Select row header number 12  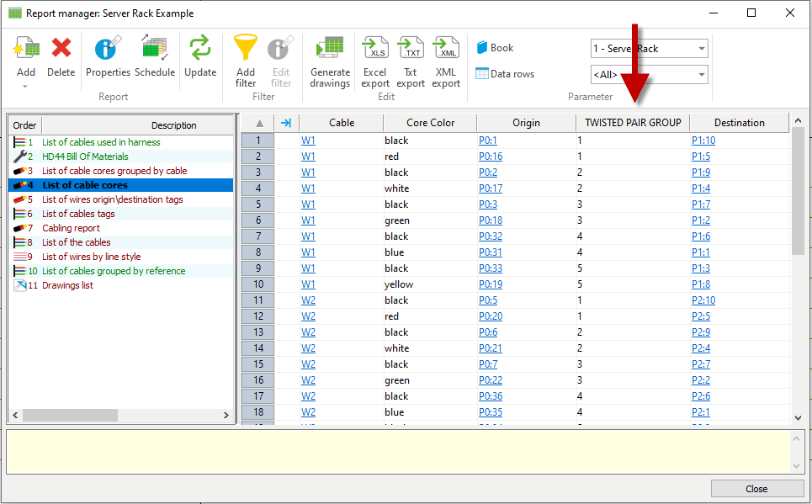pyautogui.click(x=257, y=316)
